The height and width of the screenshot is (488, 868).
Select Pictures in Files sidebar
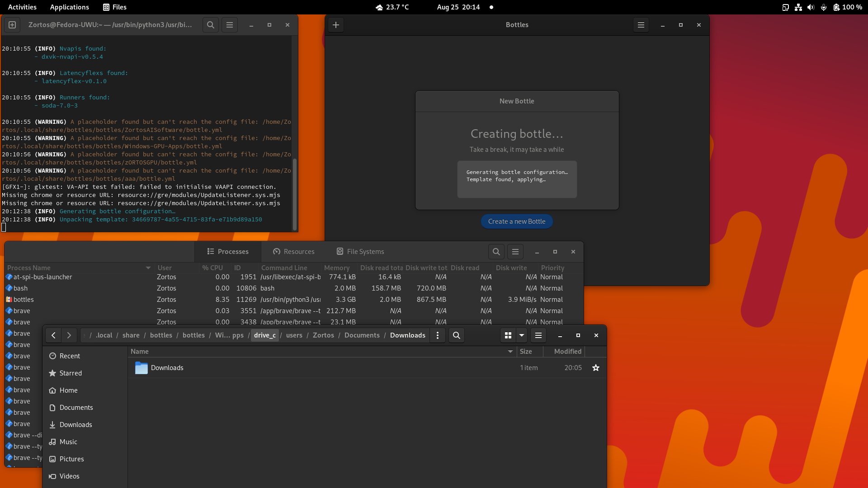(71, 459)
